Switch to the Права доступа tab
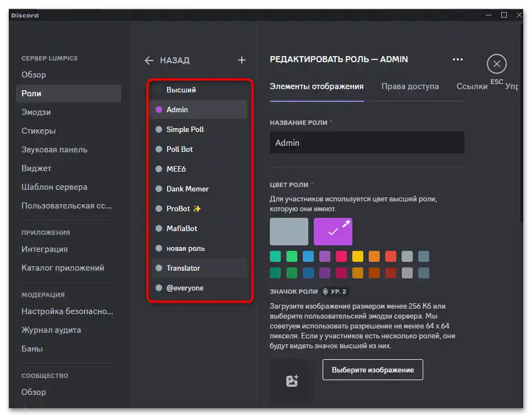The width and height of the screenshot is (532, 417). coord(410,86)
